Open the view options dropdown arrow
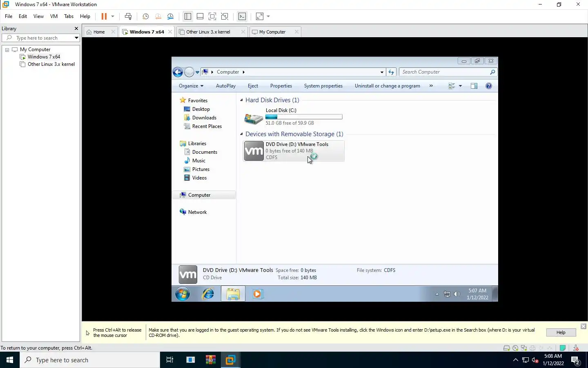The height and width of the screenshot is (368, 588). tap(460, 86)
